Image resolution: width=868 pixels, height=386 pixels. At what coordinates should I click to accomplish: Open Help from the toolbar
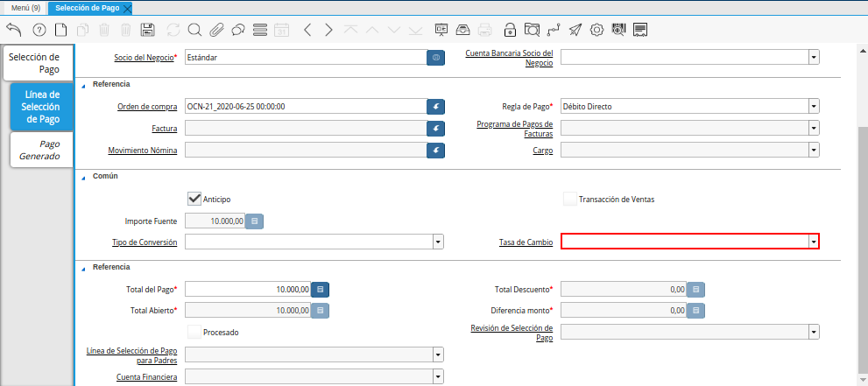[x=39, y=30]
